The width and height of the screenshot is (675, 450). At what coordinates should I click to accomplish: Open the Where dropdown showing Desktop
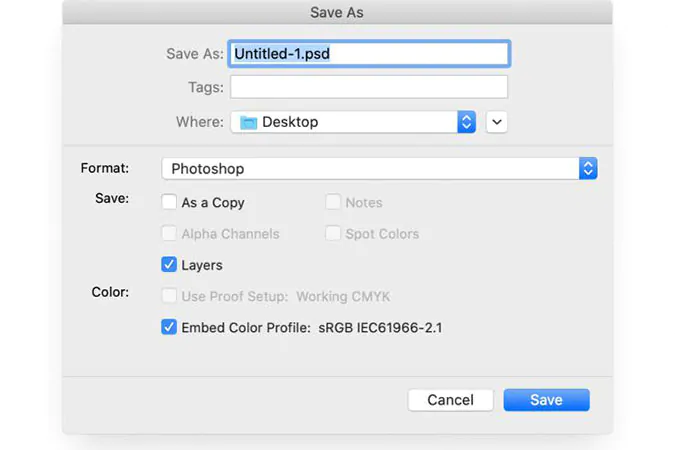(345, 122)
